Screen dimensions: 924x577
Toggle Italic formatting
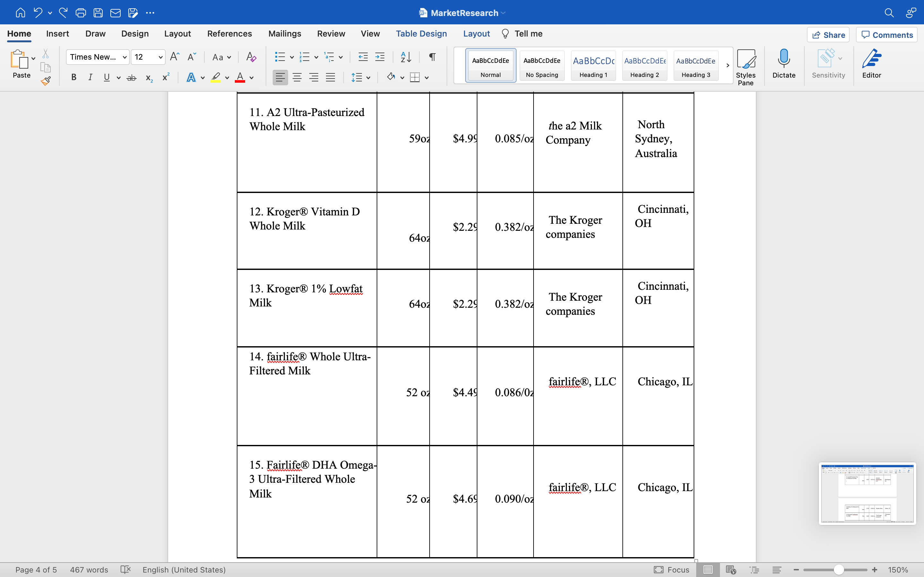click(x=90, y=78)
